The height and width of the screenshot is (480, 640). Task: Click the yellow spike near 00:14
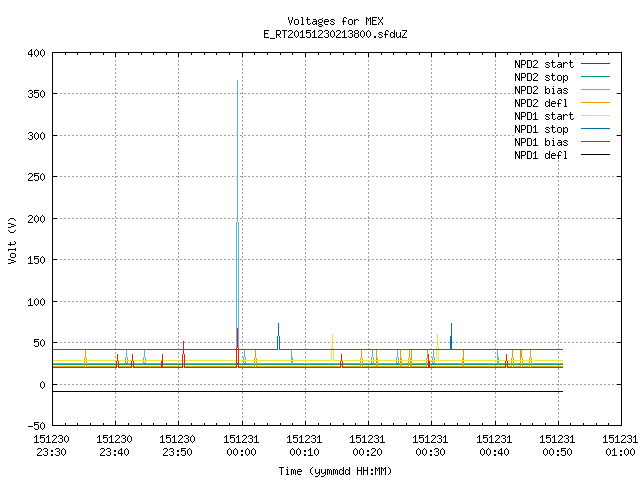point(333,346)
